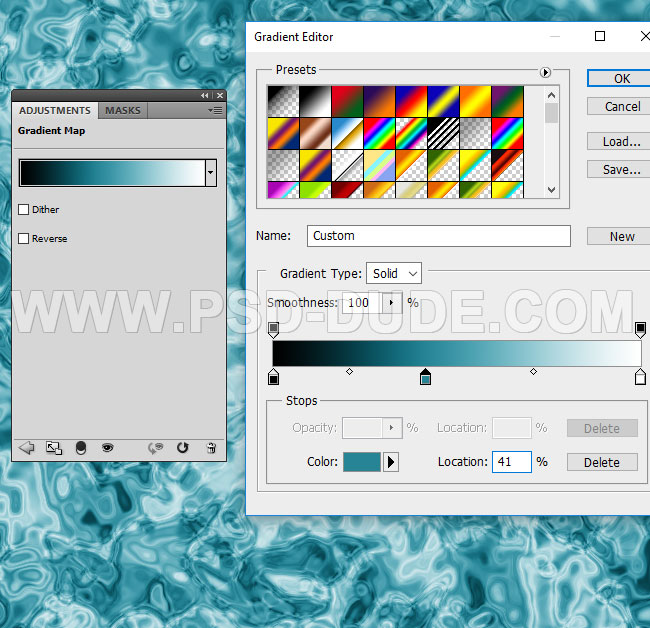
Task: Click the presets scrollbar up arrow
Action: coord(551,95)
